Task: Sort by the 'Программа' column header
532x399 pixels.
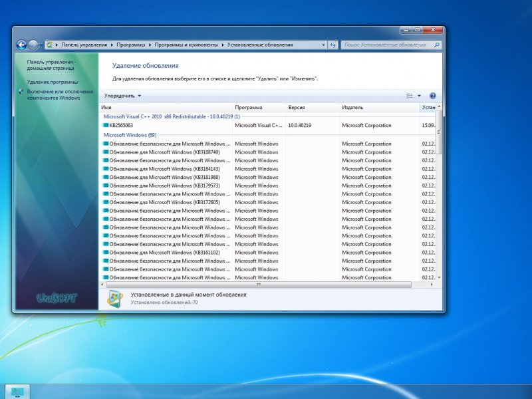Action: pyautogui.click(x=259, y=107)
